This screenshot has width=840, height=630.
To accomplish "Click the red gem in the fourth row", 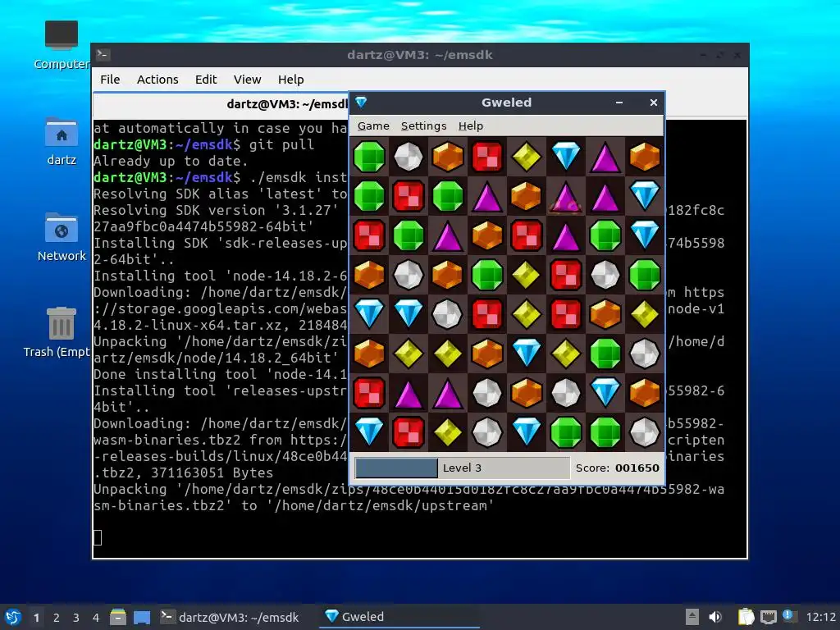I will point(566,274).
